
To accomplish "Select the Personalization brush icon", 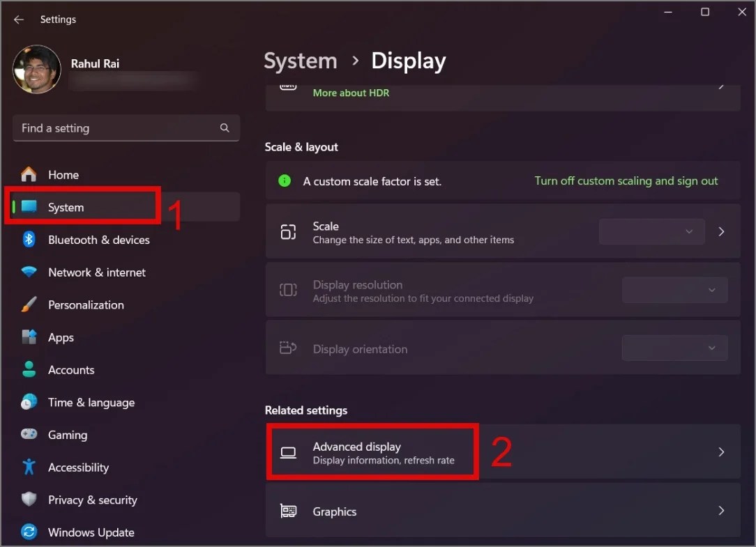I will pyautogui.click(x=28, y=305).
